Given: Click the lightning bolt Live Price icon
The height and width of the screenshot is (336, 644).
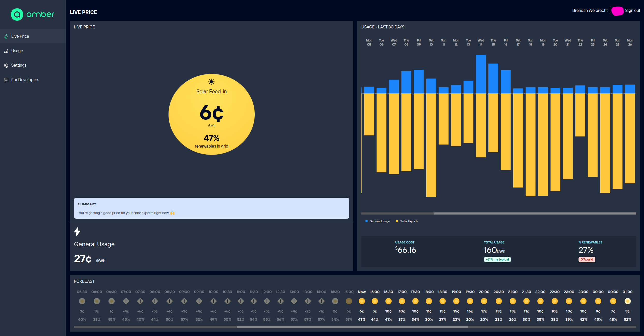Looking at the screenshot, I should point(6,37).
